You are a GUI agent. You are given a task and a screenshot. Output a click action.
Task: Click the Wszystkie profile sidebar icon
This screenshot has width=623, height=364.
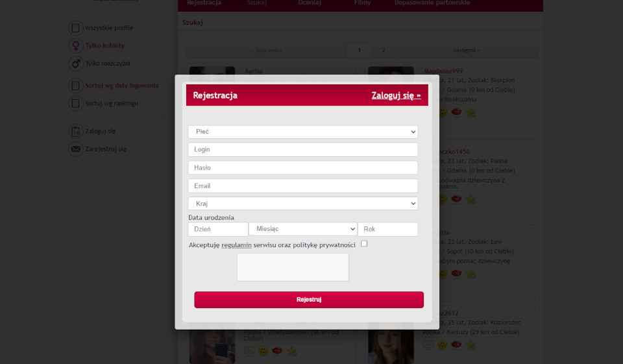pos(76,28)
